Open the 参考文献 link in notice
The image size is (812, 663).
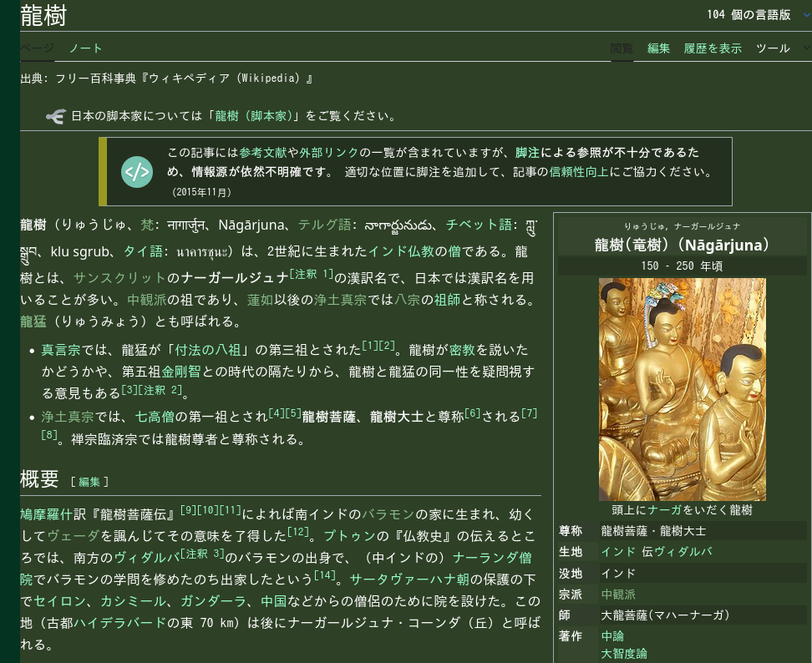[263, 152]
